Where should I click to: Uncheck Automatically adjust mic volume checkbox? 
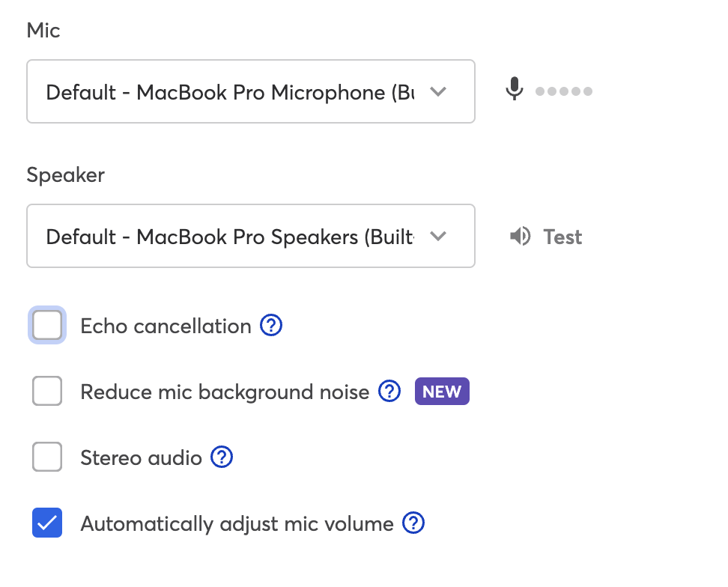pyautogui.click(x=47, y=523)
